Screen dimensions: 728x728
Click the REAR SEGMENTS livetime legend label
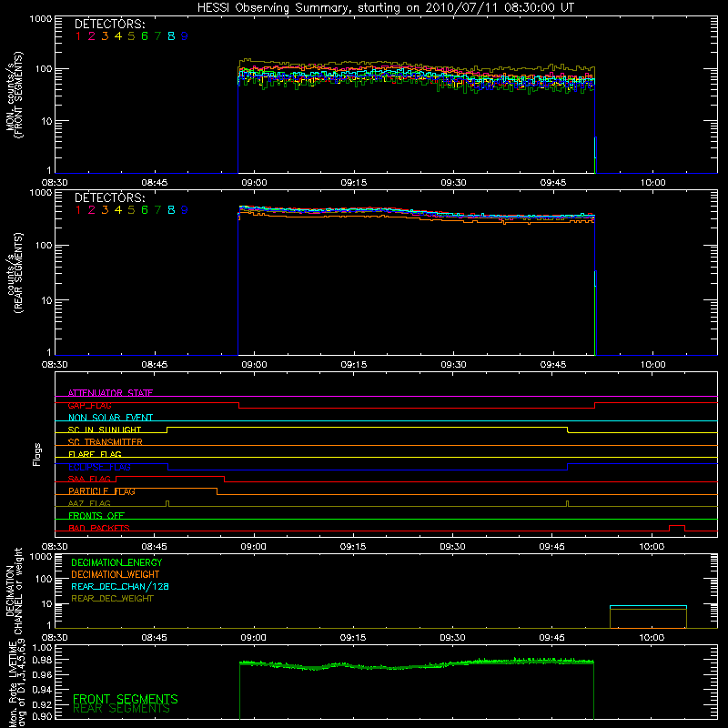(x=122, y=709)
